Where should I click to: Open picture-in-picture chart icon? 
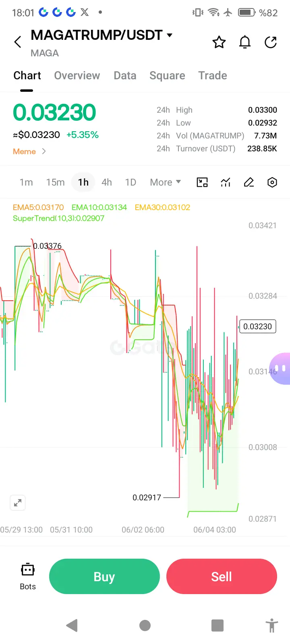[202, 182]
